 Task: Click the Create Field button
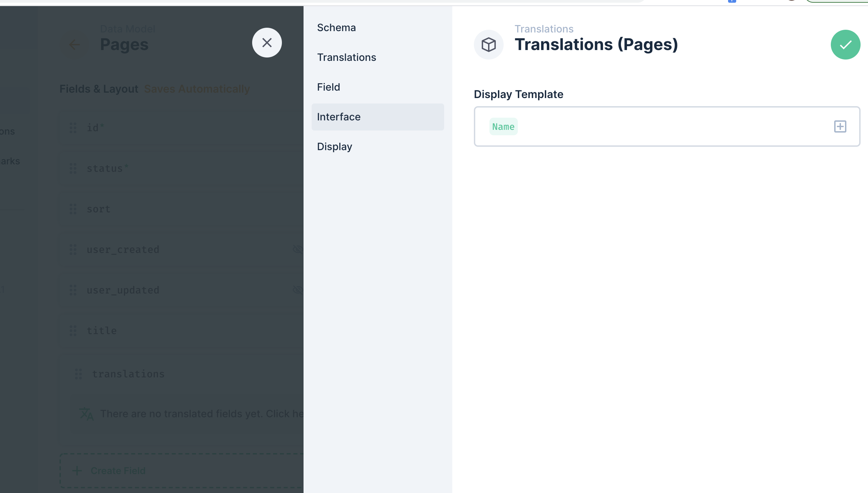(x=182, y=471)
